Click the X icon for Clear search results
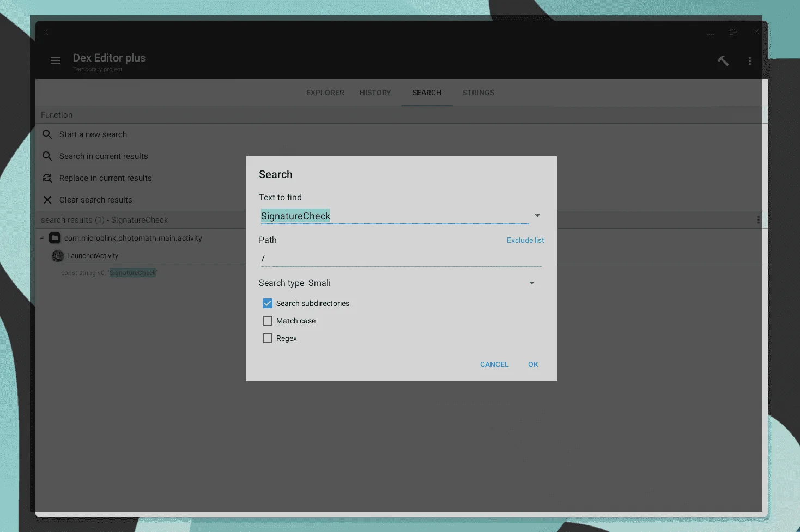 pyautogui.click(x=47, y=200)
